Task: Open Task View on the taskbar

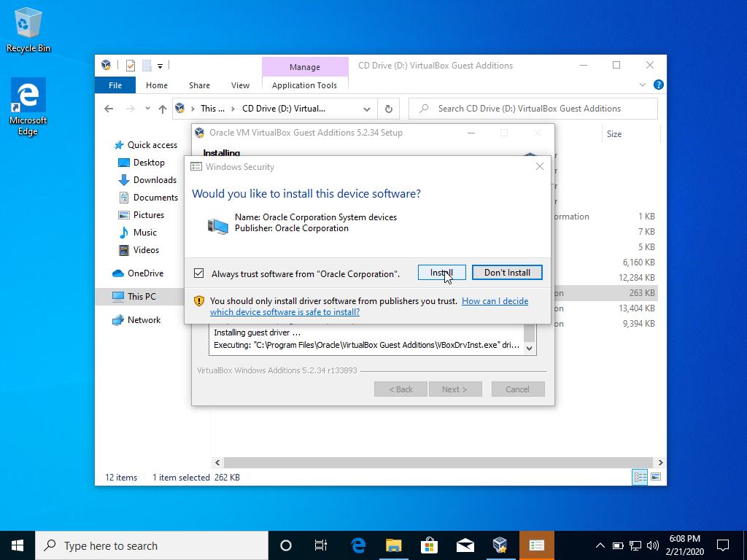Action: click(x=321, y=545)
